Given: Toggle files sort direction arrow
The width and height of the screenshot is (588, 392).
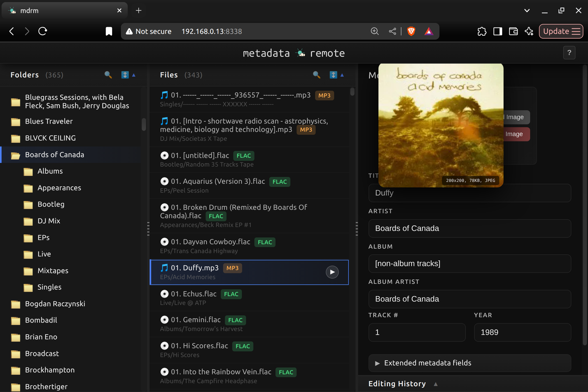Looking at the screenshot, I should pos(342,75).
